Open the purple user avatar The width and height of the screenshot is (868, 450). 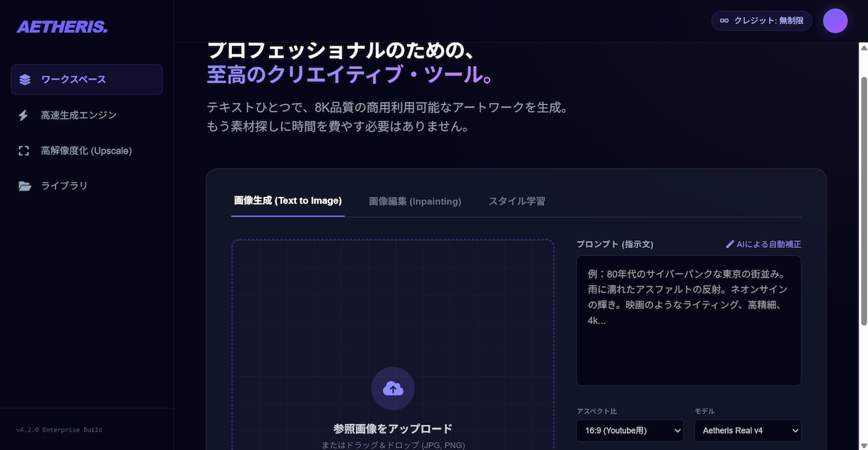[x=835, y=21]
